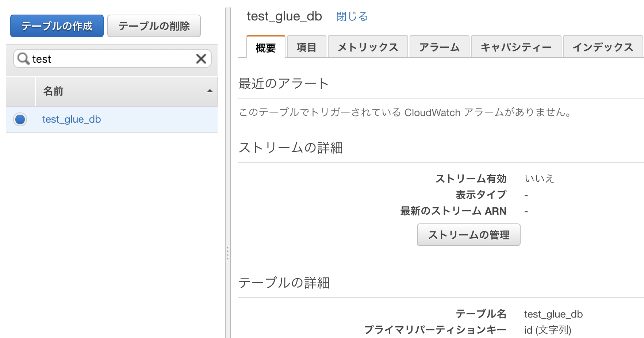
Task: Open the キャパシティー tab
Action: click(x=516, y=47)
